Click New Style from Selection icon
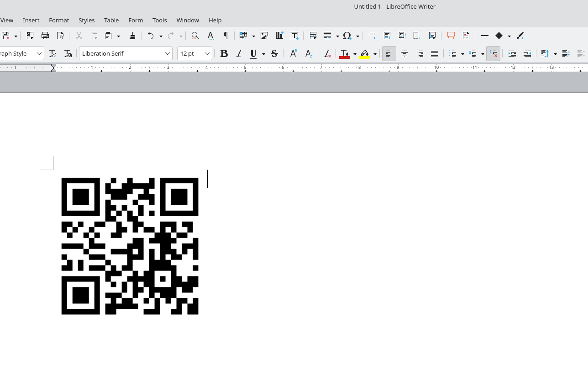 coord(68,53)
